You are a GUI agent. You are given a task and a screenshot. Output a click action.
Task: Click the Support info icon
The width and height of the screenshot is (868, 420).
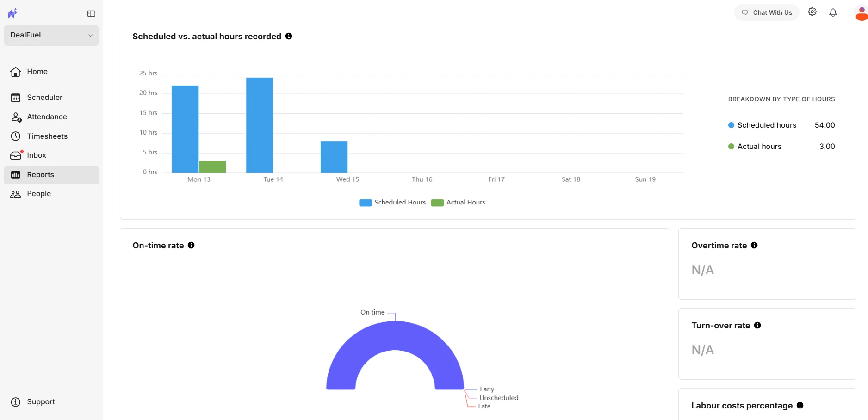click(16, 402)
